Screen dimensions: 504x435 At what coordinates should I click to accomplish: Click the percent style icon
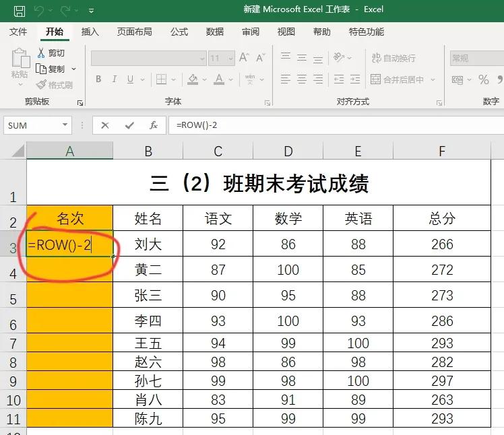pos(483,79)
